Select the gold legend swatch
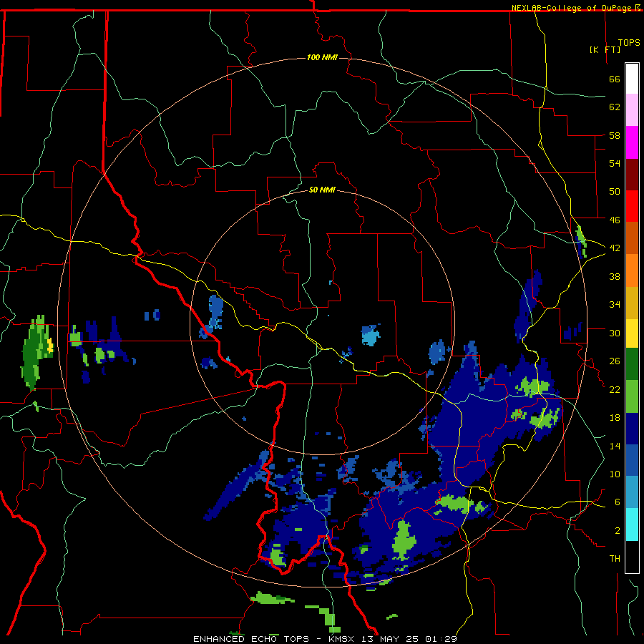Viewport: 644px width, 644px height. [x=632, y=302]
